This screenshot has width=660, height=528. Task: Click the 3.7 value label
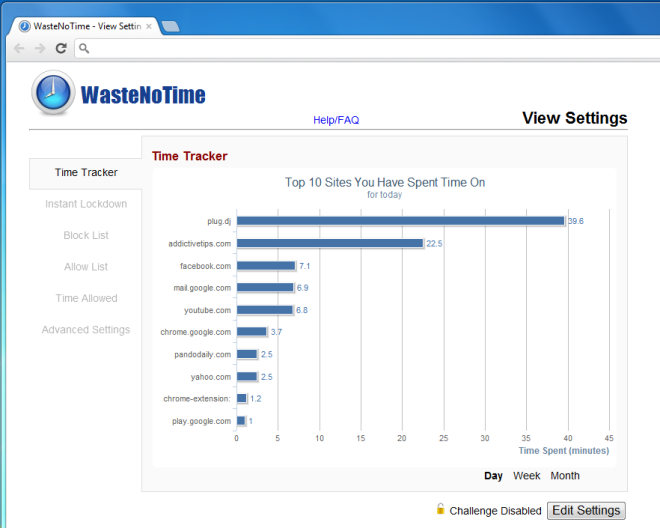pyautogui.click(x=276, y=332)
